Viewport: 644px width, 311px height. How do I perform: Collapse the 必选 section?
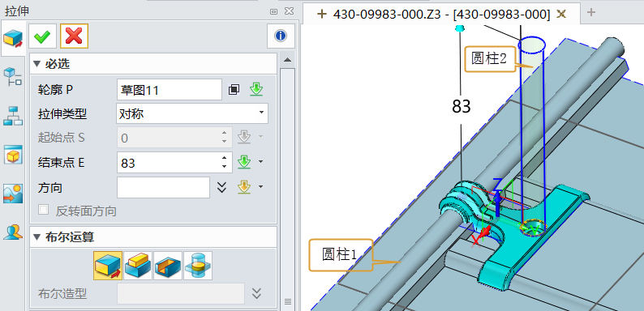37,64
